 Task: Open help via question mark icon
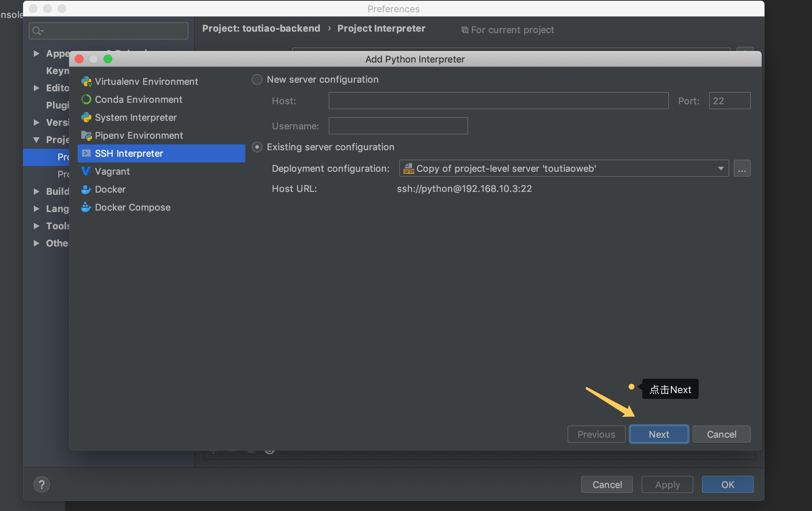(42, 485)
